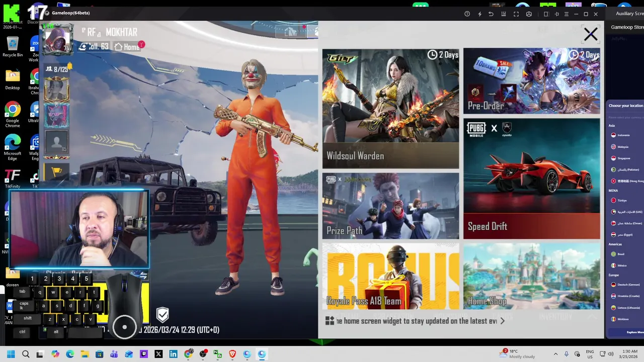Open the Gameloop hamburger menu
The width and height of the screenshot is (644, 362).
[x=567, y=14]
